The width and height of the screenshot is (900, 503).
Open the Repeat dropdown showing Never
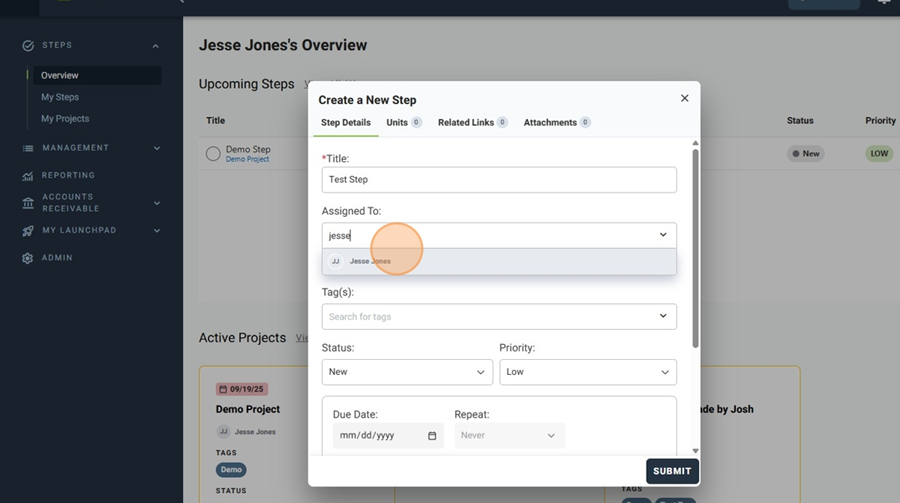pyautogui.click(x=509, y=436)
